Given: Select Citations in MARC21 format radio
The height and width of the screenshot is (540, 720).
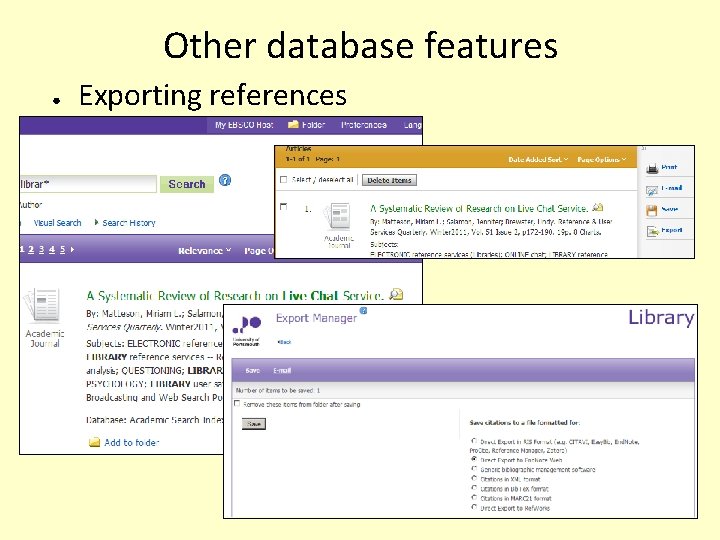Looking at the screenshot, I should (474, 498).
